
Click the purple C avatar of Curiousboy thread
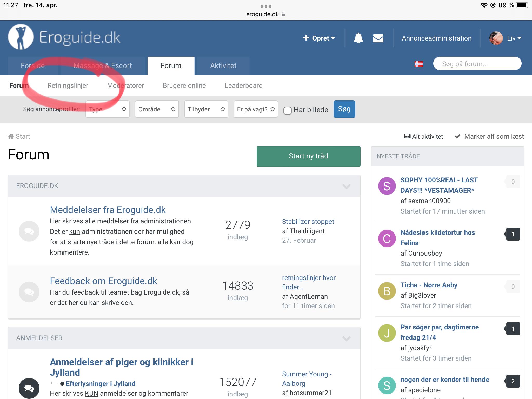point(387,238)
